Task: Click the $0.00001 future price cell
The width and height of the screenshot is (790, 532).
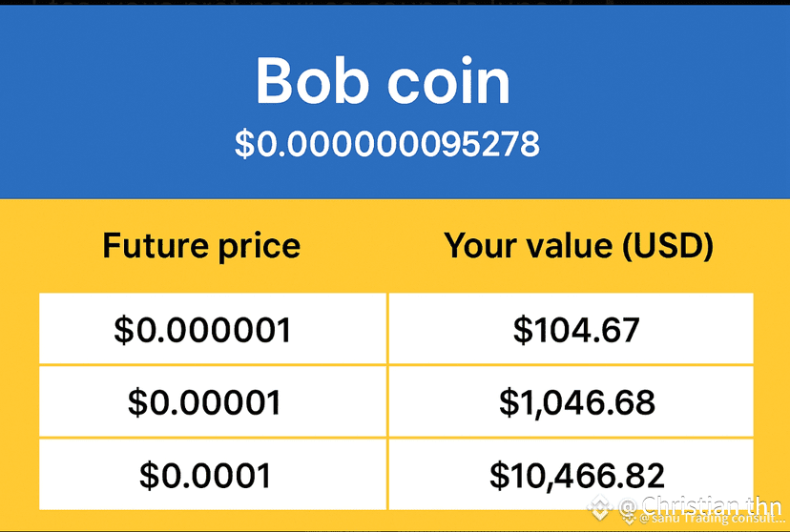Action: [213, 401]
